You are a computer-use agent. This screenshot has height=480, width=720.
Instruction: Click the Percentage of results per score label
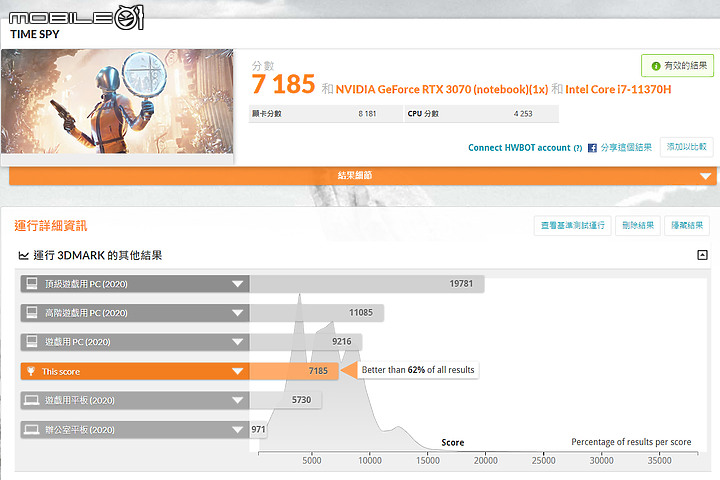[x=631, y=442]
